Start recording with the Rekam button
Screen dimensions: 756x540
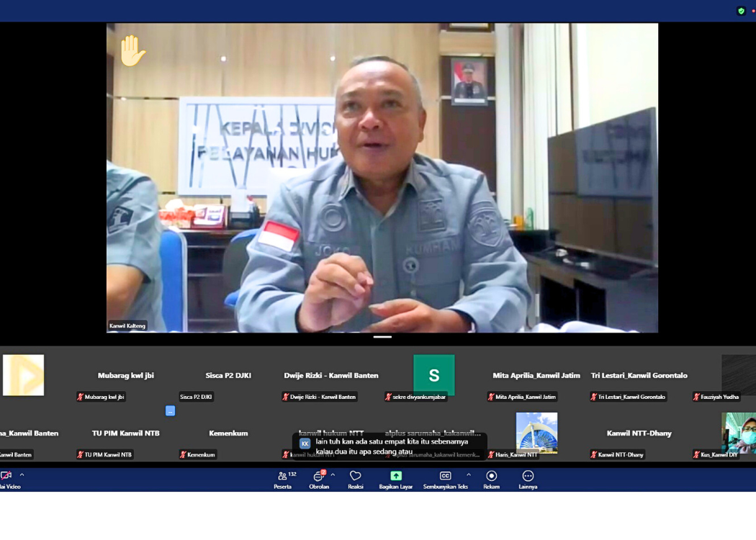491,479
